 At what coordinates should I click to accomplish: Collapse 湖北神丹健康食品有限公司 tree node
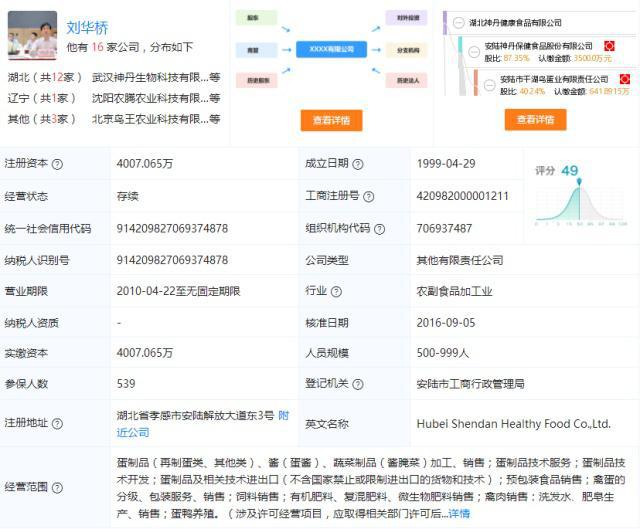(459, 23)
